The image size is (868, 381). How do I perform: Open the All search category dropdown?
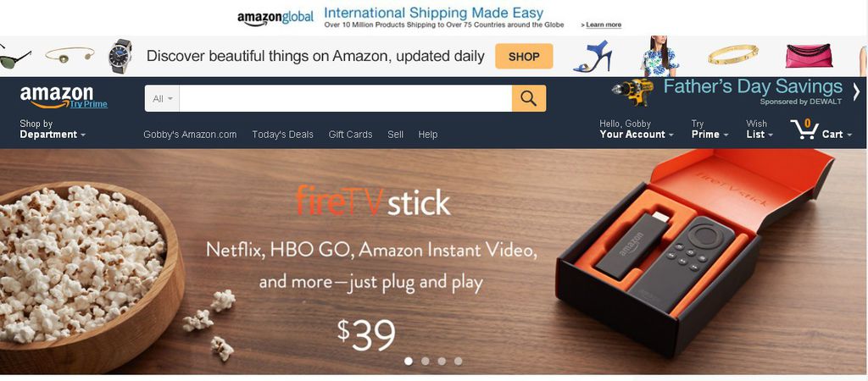[162, 98]
